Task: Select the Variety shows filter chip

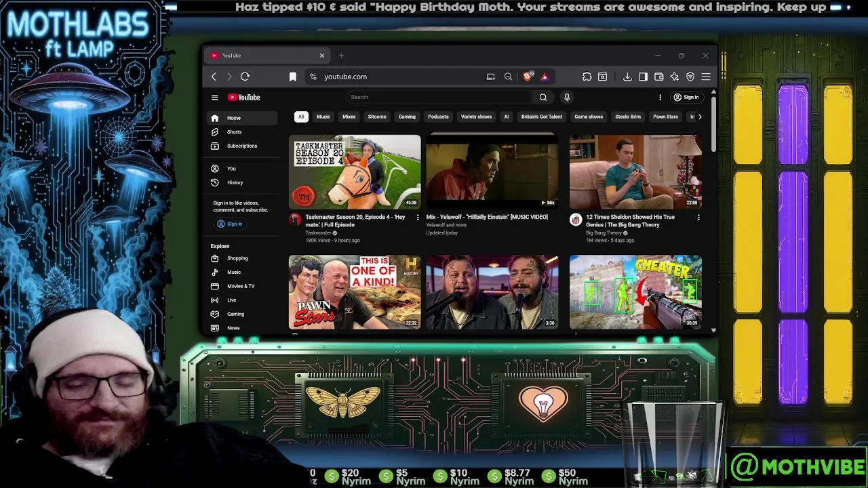Action: (476, 117)
